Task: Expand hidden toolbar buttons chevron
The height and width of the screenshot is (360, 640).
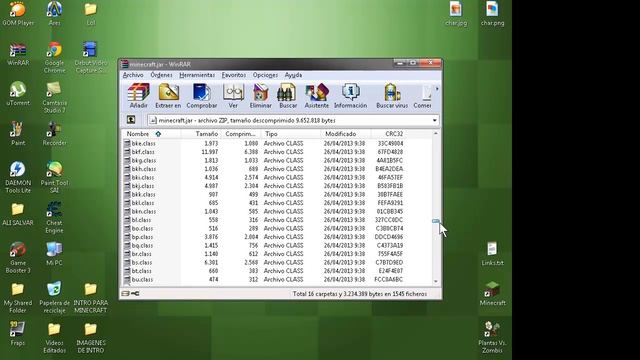Action: click(x=437, y=89)
